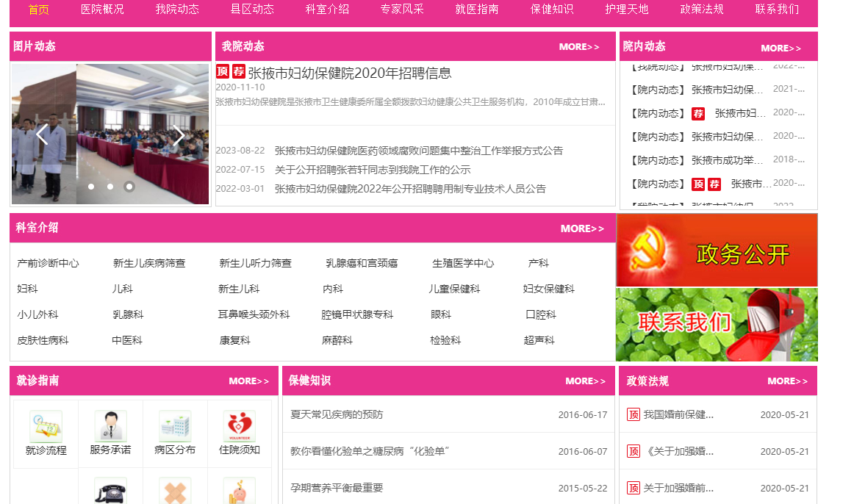Image resolution: width=854 pixels, height=504 pixels.
Task: Open the 就诊流程 calendar icon
Action: click(46, 426)
